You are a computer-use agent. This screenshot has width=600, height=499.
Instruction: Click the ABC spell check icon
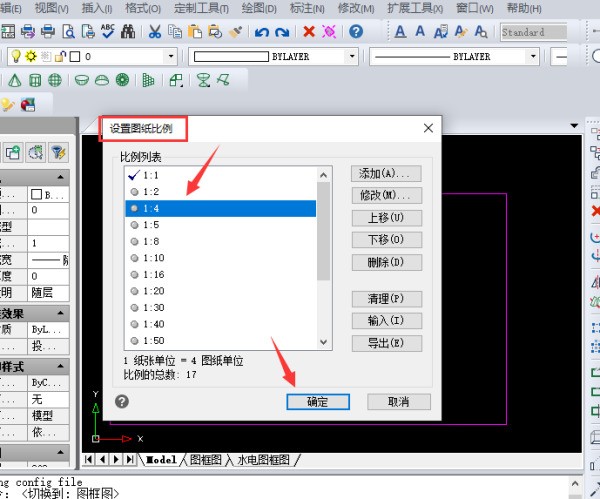click(x=109, y=32)
